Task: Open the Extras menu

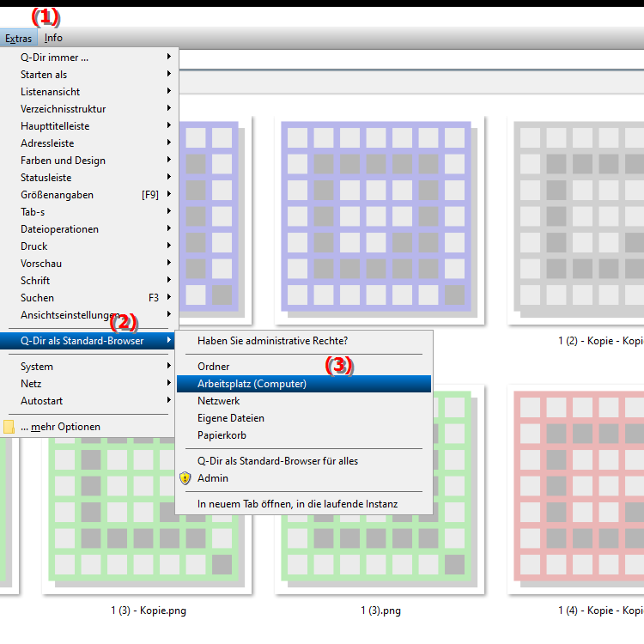Action: (19, 38)
